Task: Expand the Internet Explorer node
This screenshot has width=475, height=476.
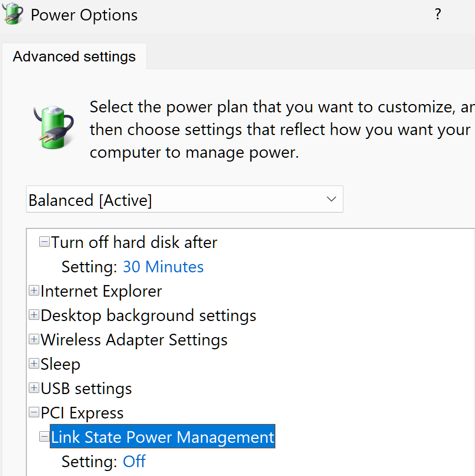Action: click(x=34, y=291)
